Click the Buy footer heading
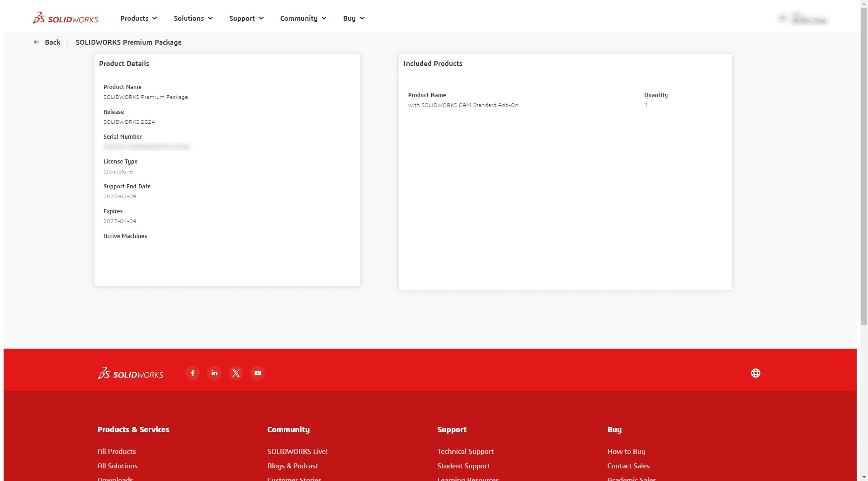Image resolution: width=868 pixels, height=481 pixels. point(614,430)
